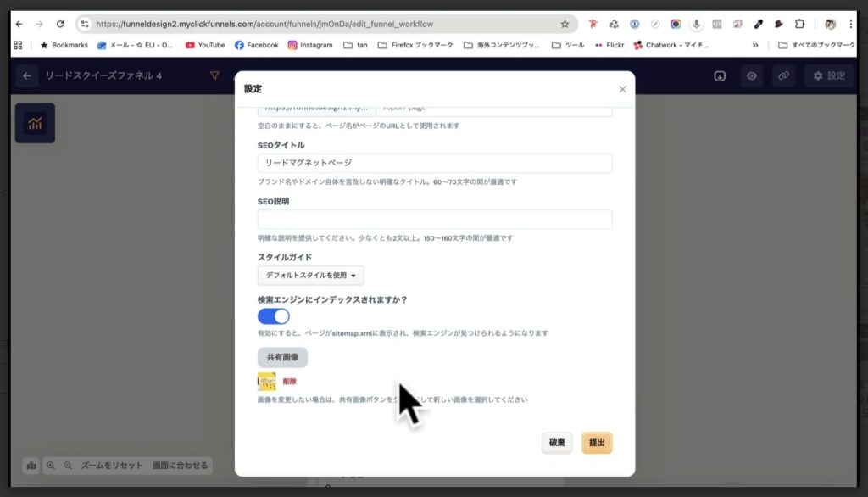Click 削除 to remove the shared image
The image size is (868, 497).
pyautogui.click(x=290, y=381)
